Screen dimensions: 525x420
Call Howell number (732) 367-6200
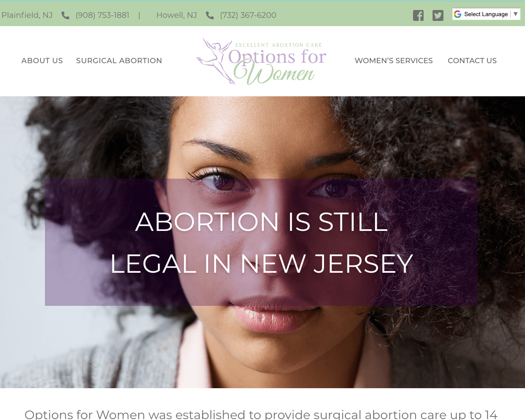click(x=248, y=15)
